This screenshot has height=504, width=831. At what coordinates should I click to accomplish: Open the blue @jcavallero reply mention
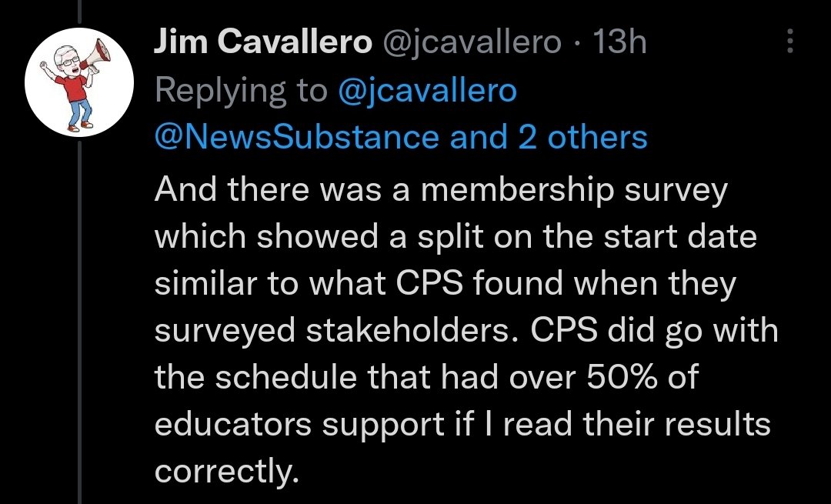tap(427, 89)
